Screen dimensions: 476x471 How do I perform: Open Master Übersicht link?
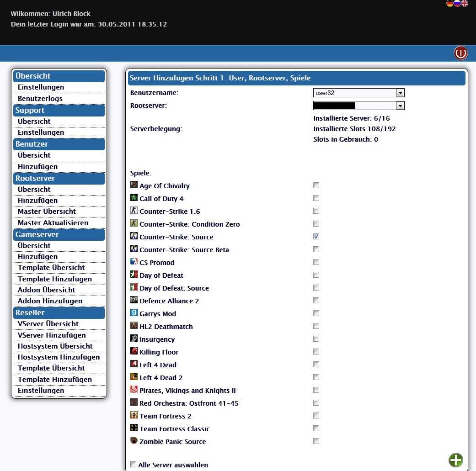(47, 212)
